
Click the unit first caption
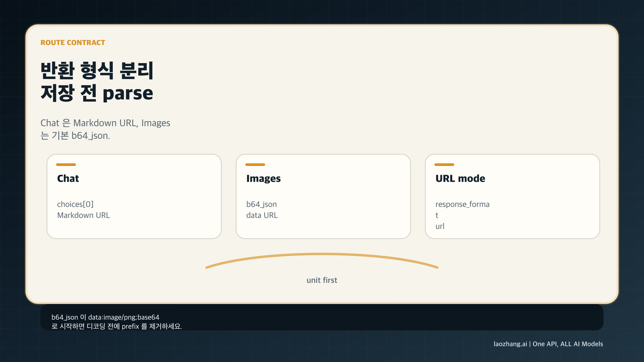coord(322,280)
